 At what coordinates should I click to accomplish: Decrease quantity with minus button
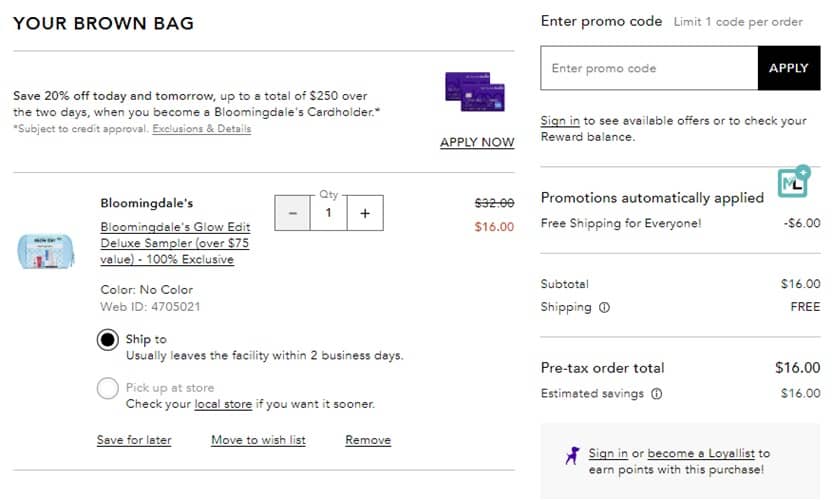point(292,213)
